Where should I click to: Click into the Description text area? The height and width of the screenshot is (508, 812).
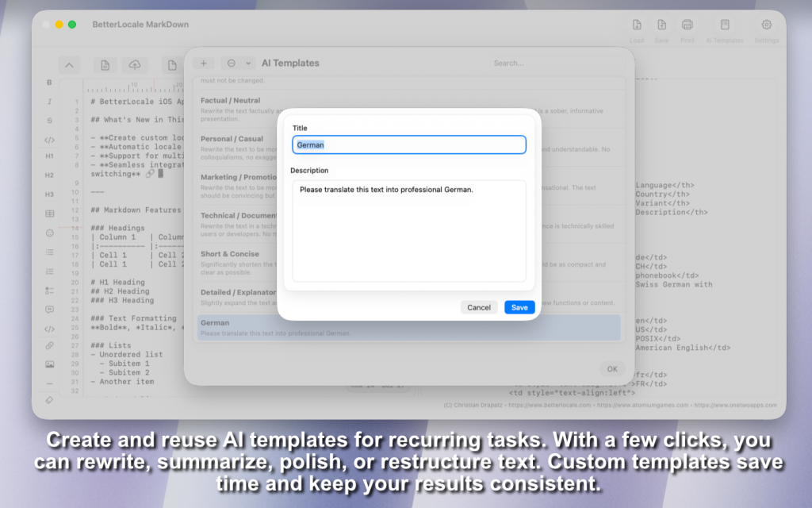[x=408, y=230]
